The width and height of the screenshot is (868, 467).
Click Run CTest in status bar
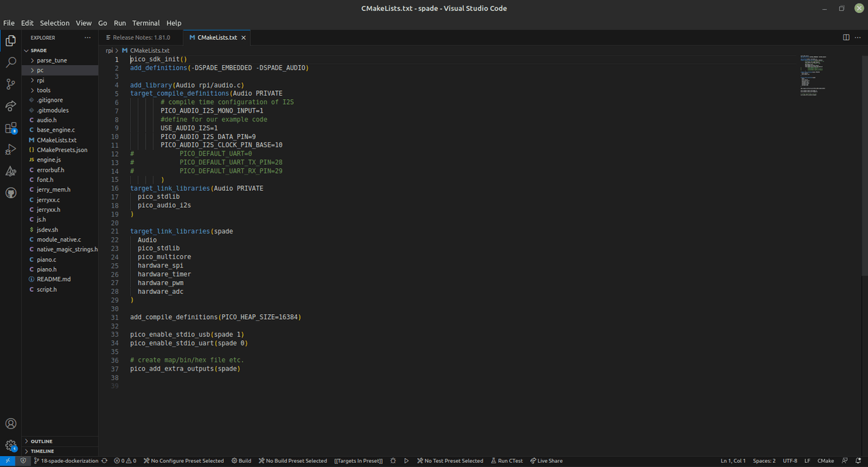coord(507,461)
